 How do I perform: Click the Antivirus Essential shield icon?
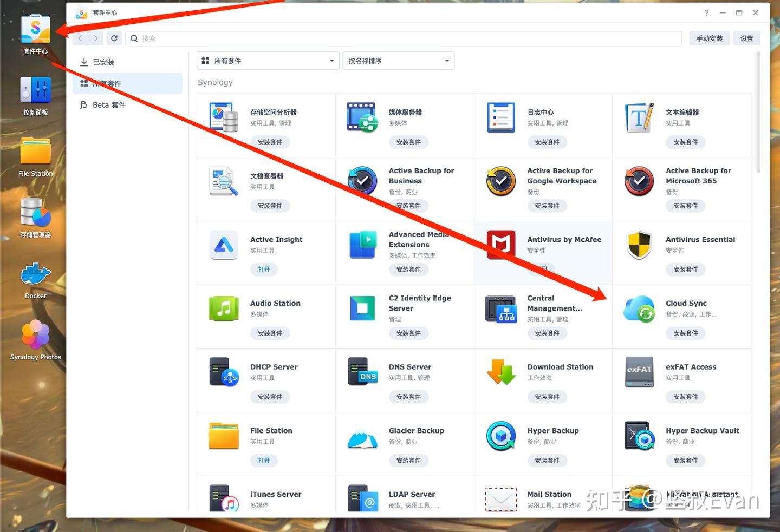(639, 245)
